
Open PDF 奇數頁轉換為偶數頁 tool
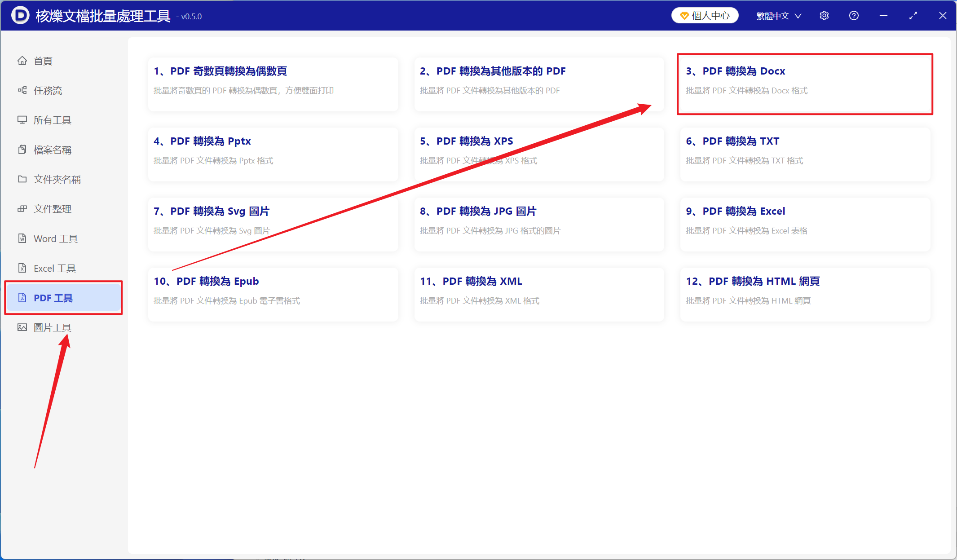[x=273, y=84]
